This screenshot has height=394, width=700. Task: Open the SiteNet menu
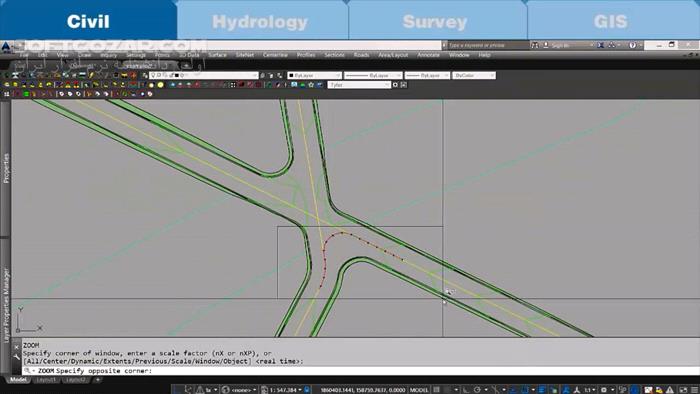coord(245,55)
